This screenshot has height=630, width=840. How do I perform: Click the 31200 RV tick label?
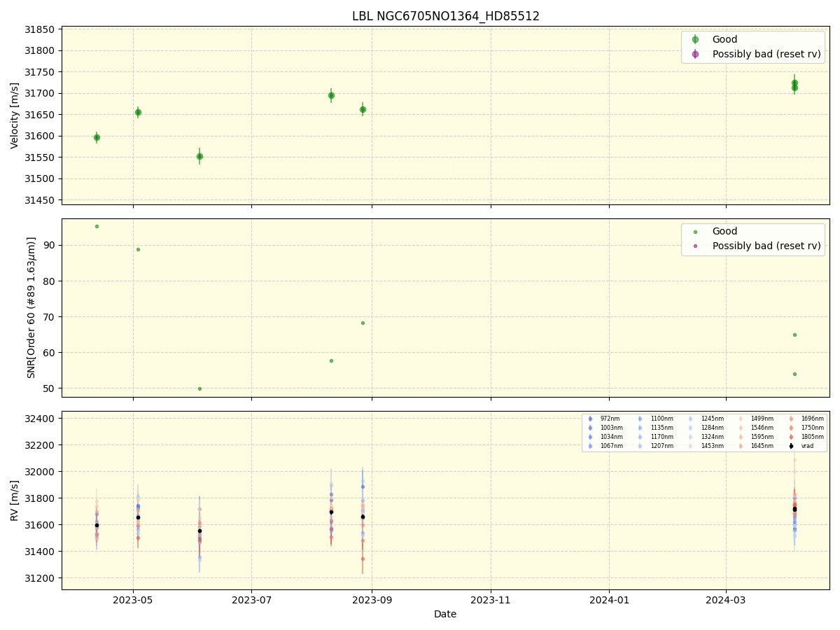point(41,578)
